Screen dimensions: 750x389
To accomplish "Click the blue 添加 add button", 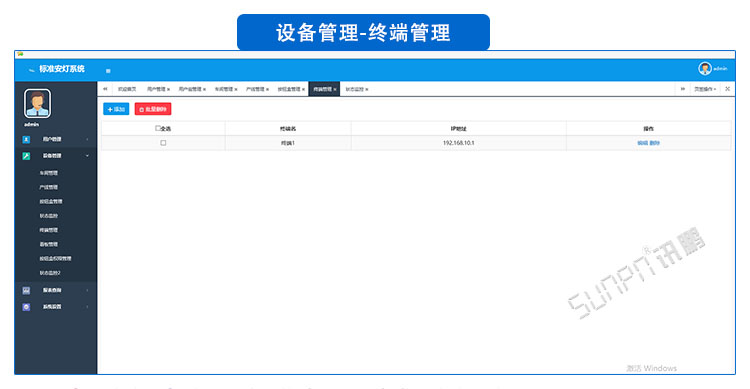I will [x=116, y=109].
